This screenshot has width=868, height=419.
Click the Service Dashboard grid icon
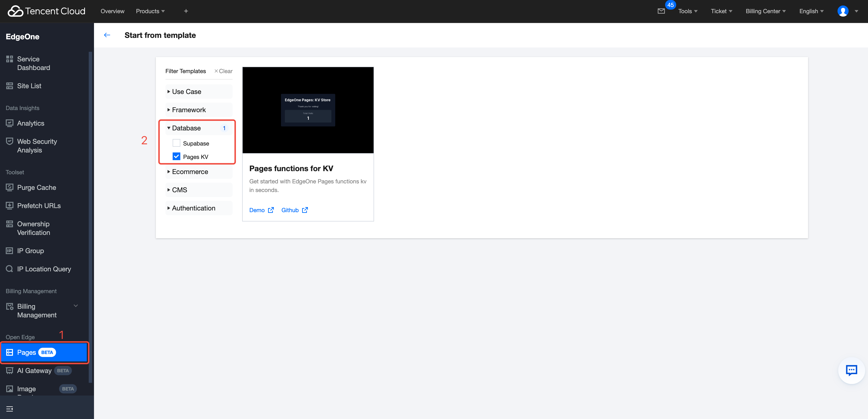click(x=9, y=59)
